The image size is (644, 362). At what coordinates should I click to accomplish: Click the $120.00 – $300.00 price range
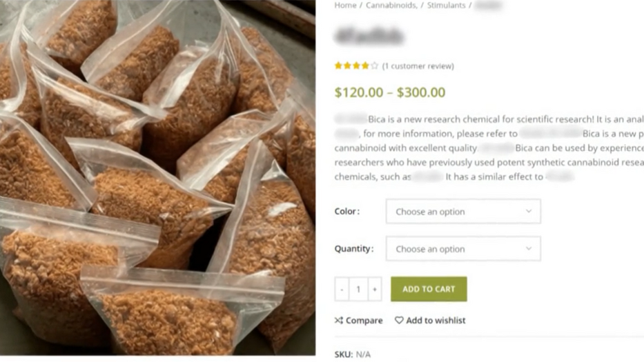click(390, 92)
